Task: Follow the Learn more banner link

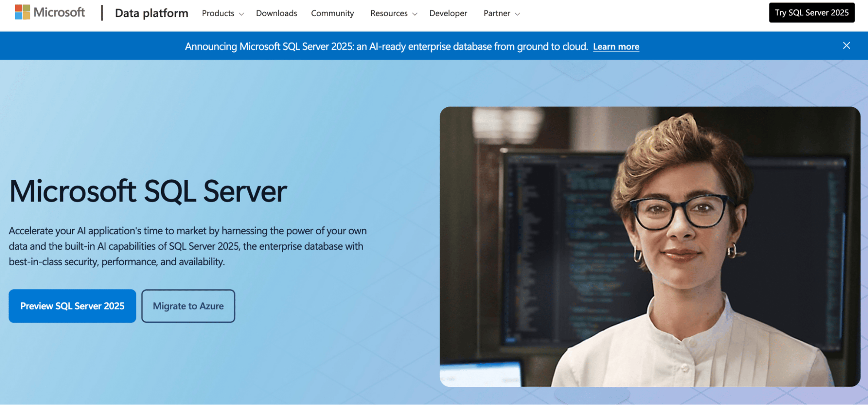Action: click(x=616, y=46)
